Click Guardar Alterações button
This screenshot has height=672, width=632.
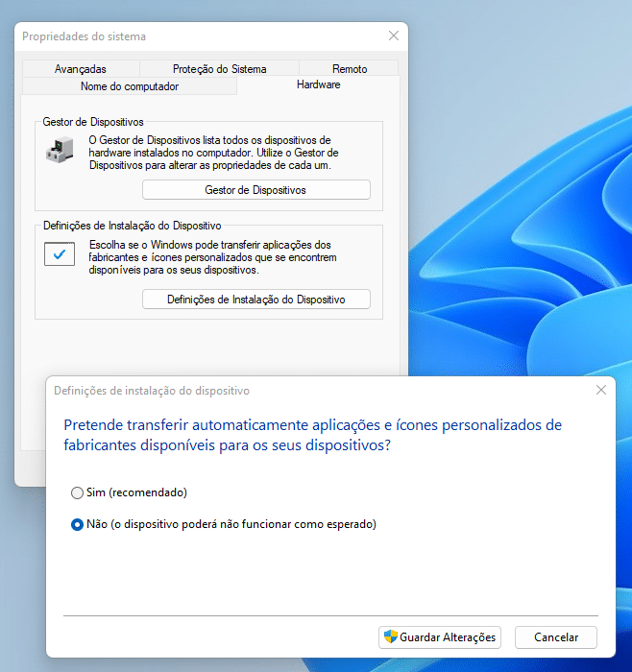click(440, 637)
